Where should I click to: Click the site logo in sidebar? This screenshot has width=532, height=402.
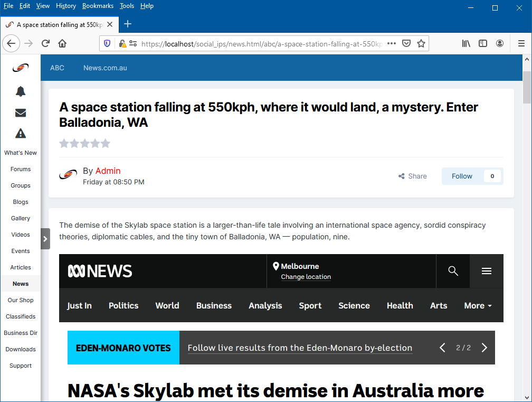pos(21,68)
